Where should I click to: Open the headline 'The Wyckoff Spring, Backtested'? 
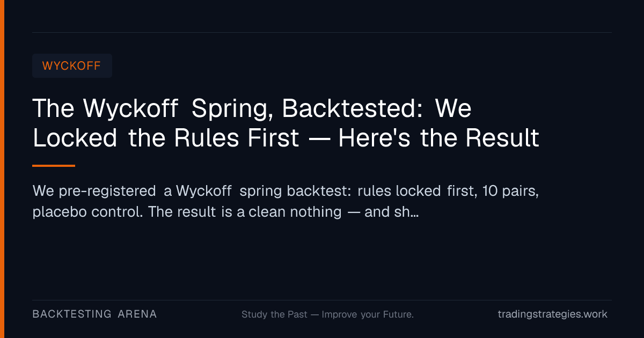coord(286,123)
